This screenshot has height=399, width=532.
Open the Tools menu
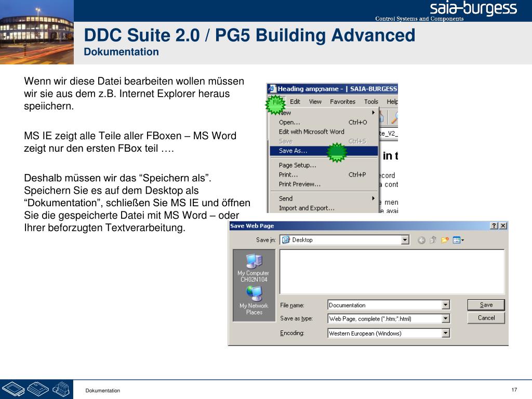tap(371, 102)
